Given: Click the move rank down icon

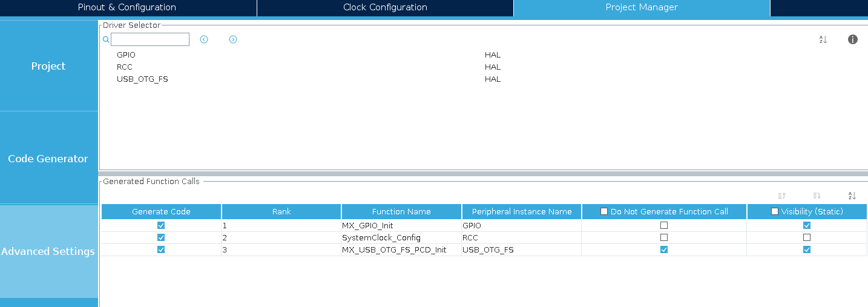Looking at the screenshot, I should (x=817, y=196).
